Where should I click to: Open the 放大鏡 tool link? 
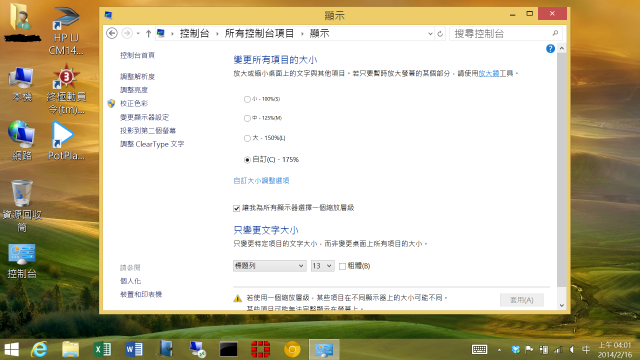(489, 73)
